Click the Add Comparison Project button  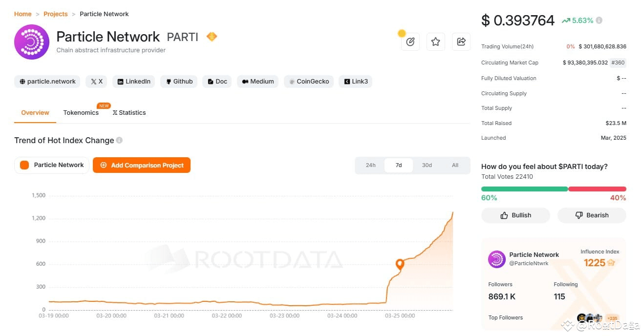(141, 165)
